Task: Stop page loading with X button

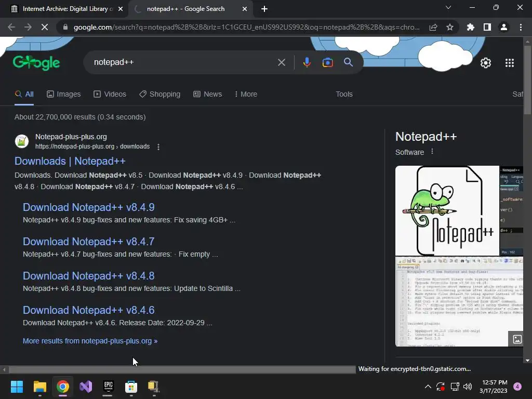Action: 45,27
